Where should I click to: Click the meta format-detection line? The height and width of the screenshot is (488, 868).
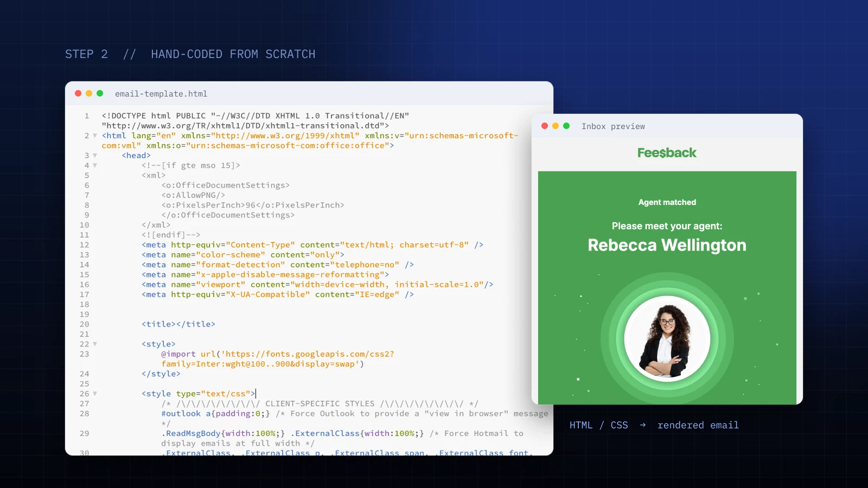point(278,265)
